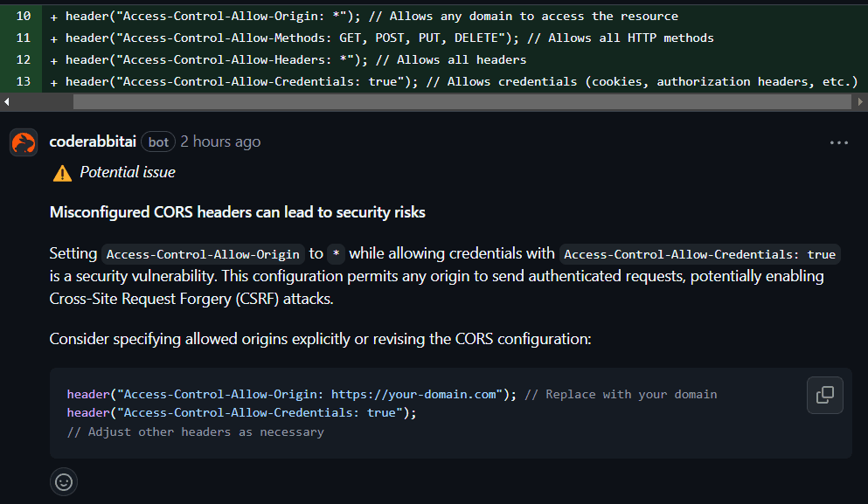Viewport: 868px width, 504px height.
Task: Select diff line number 12
Action: tap(24, 60)
